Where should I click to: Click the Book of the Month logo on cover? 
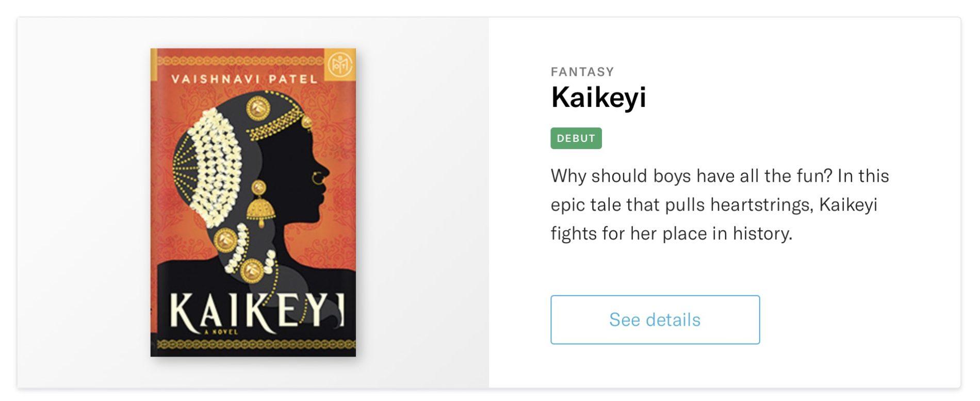point(339,65)
